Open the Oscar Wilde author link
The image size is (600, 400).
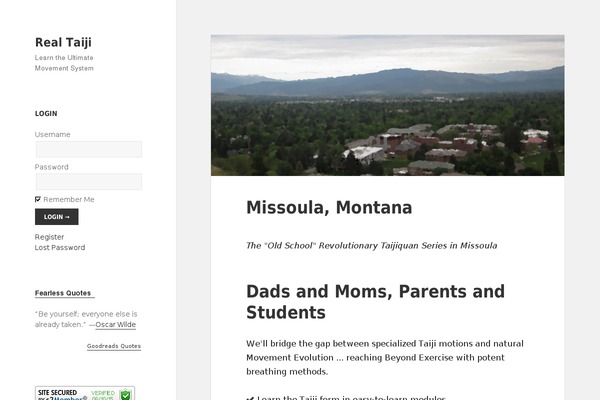[x=116, y=325]
